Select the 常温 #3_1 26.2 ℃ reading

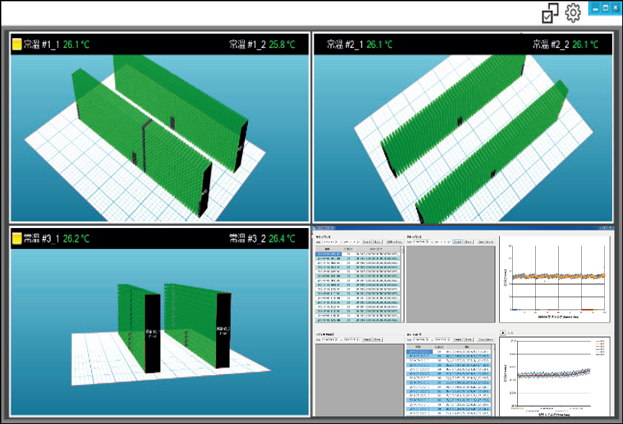click(x=56, y=238)
